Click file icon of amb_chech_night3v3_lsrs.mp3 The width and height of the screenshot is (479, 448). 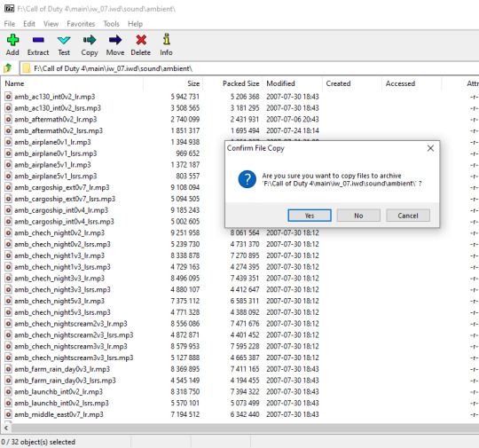tap(8, 290)
